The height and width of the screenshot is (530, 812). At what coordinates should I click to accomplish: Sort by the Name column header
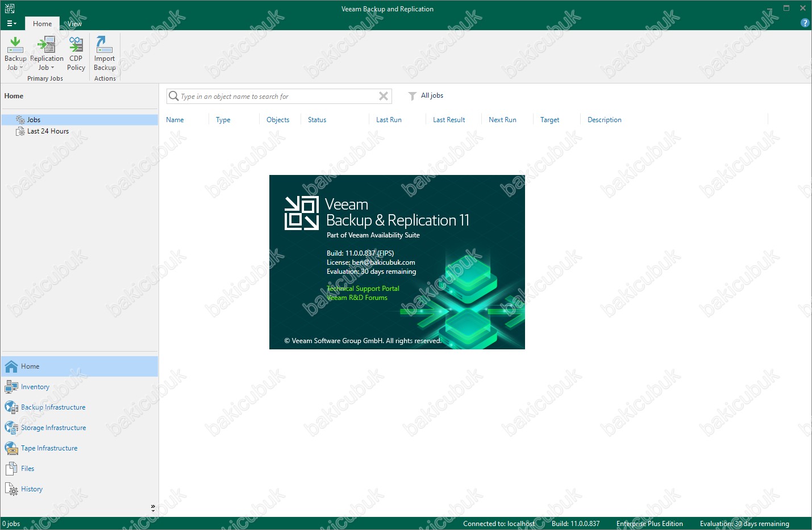tap(175, 120)
